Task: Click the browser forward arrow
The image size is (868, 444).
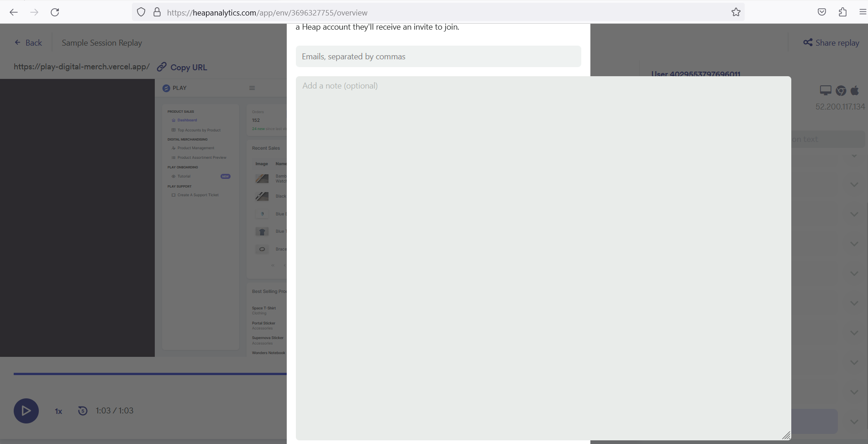Action: pos(34,12)
